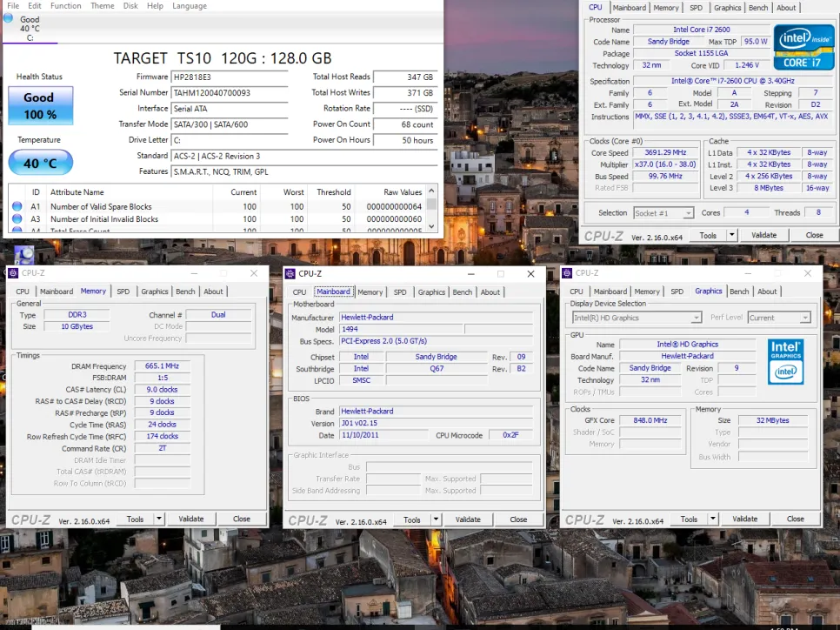Image resolution: width=840 pixels, height=630 pixels.
Task: Click the blue status circle for attribute A3
Action: tap(17, 218)
